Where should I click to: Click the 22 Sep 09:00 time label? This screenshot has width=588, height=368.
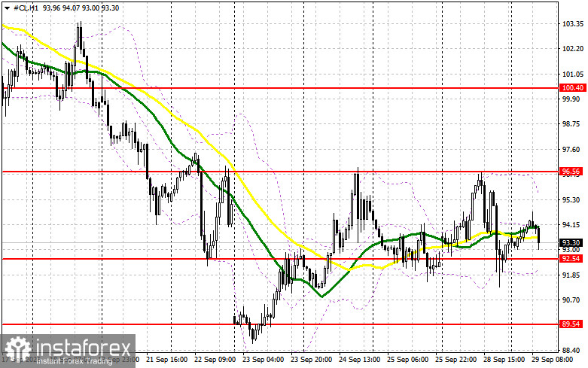pos(215,360)
